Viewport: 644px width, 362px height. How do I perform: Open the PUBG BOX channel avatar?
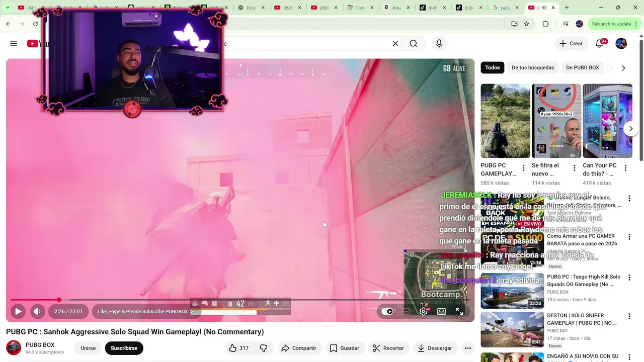click(14, 348)
